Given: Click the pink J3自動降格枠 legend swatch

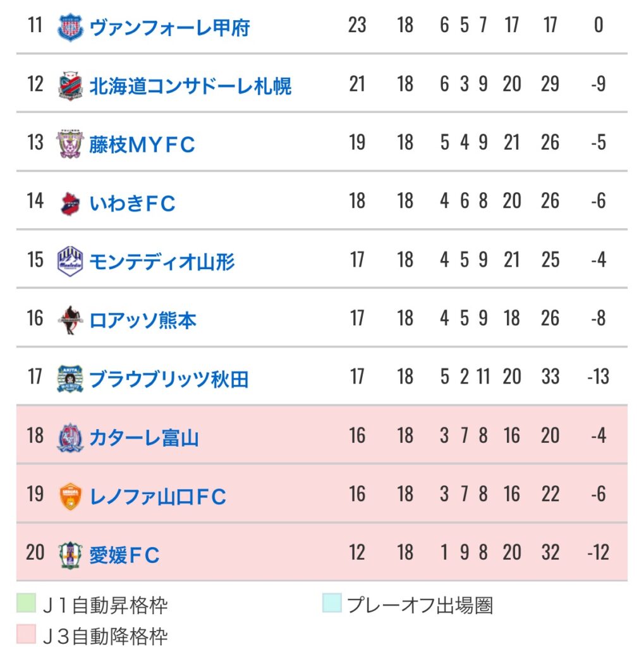Looking at the screenshot, I should coord(26,633).
